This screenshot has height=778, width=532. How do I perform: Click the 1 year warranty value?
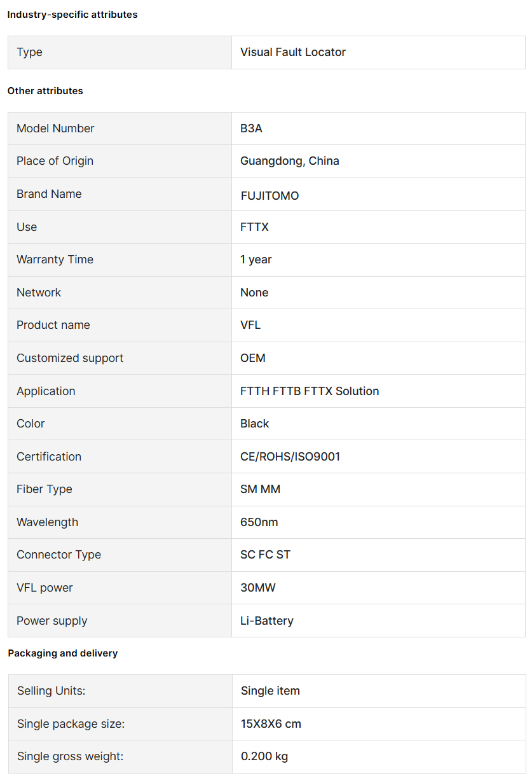pyautogui.click(x=256, y=260)
